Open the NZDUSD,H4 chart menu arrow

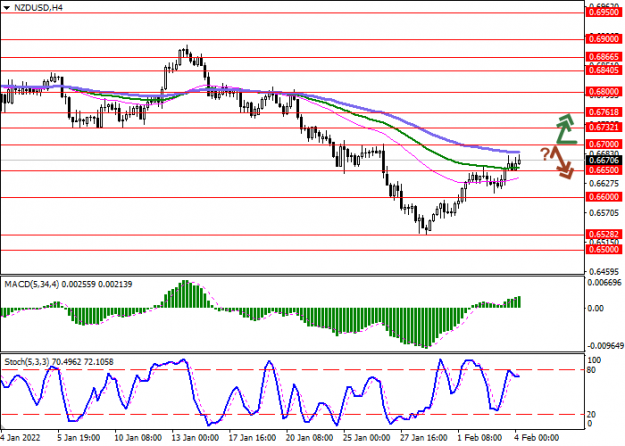click(6, 8)
